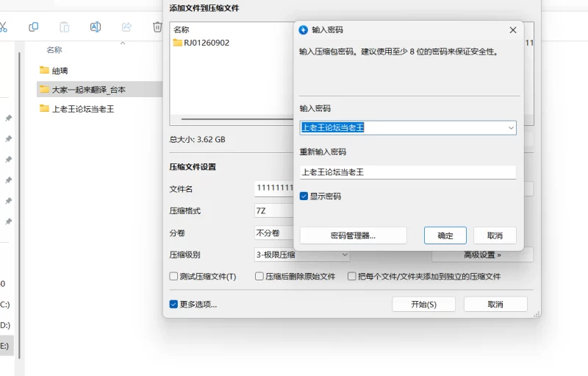
Task: Click the cut scissors icon in Explorer toolbar
Action: click(4, 26)
